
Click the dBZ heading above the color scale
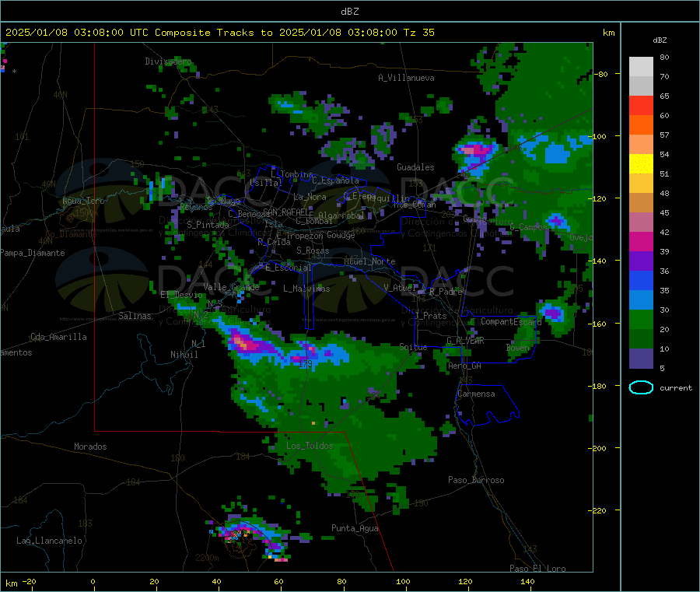coord(660,40)
